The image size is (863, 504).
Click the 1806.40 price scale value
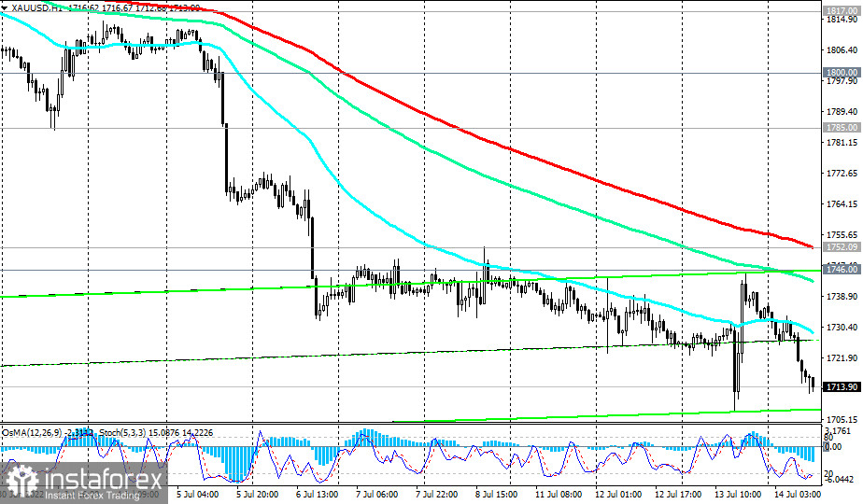[x=842, y=50]
